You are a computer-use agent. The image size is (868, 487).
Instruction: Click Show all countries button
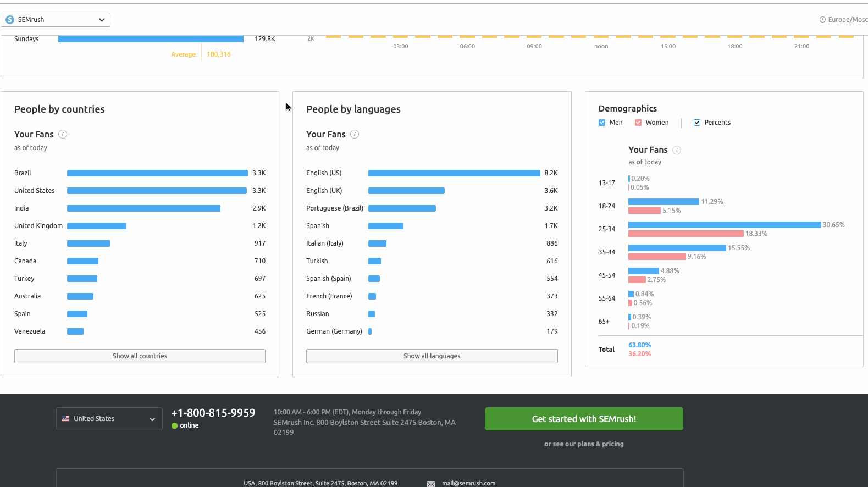(x=140, y=356)
